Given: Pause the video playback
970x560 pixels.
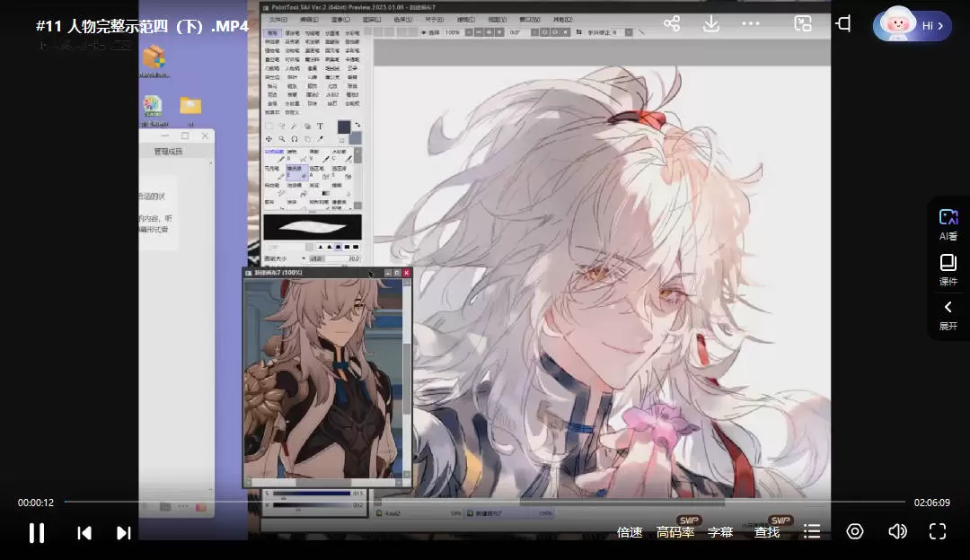Looking at the screenshot, I should [x=37, y=533].
